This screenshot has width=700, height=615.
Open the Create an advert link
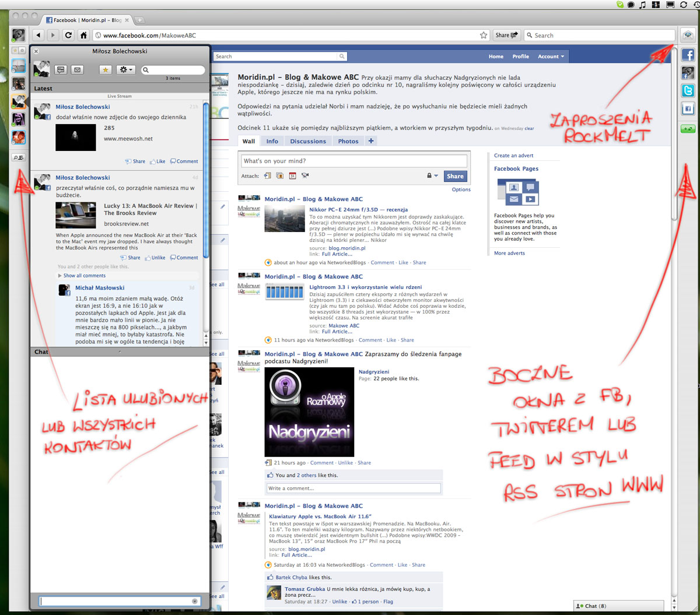[x=513, y=156]
